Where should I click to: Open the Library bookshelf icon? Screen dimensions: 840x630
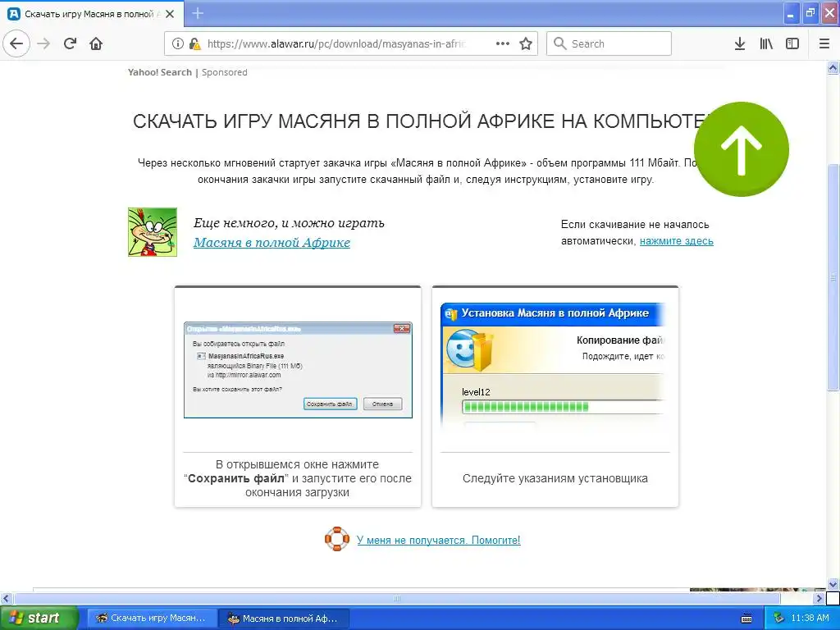pyautogui.click(x=766, y=43)
